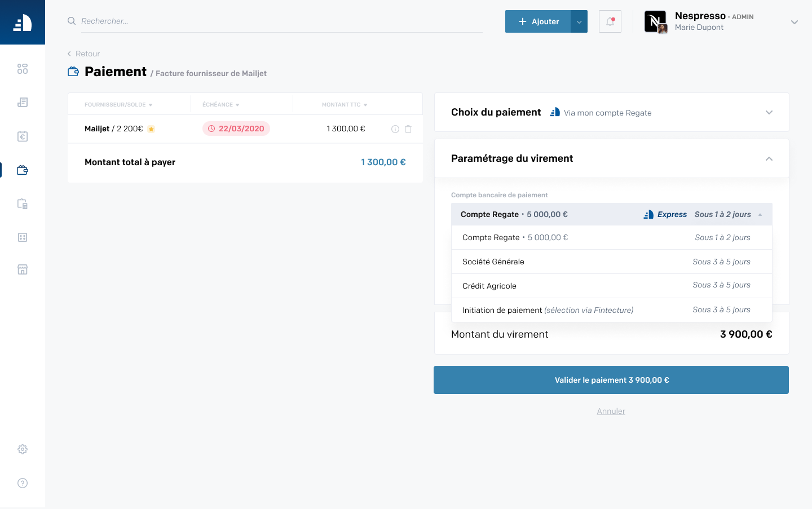Open help question mark icon
This screenshot has width=812, height=509.
point(23,483)
